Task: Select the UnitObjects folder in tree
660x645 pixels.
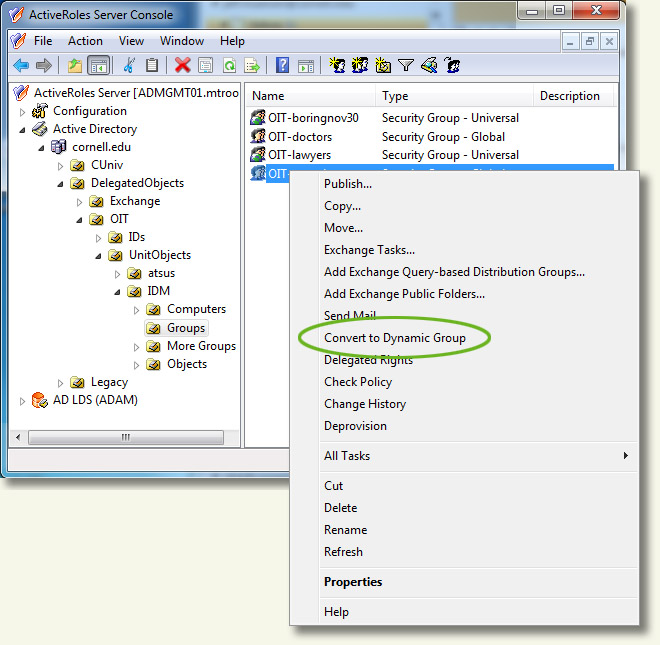Action: tap(160, 255)
